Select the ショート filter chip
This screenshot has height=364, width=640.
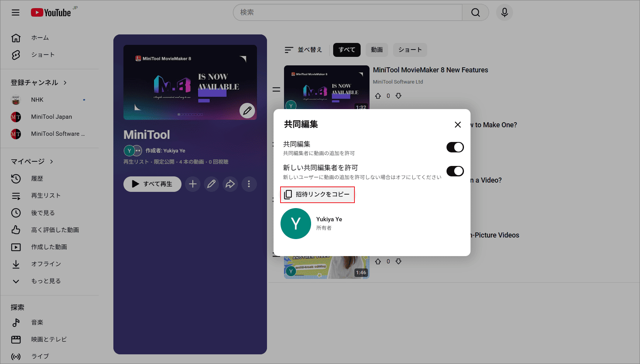coord(410,50)
